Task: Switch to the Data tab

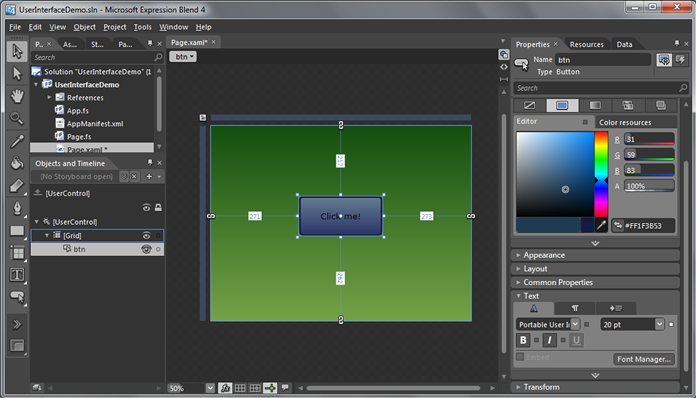Action: 624,44
